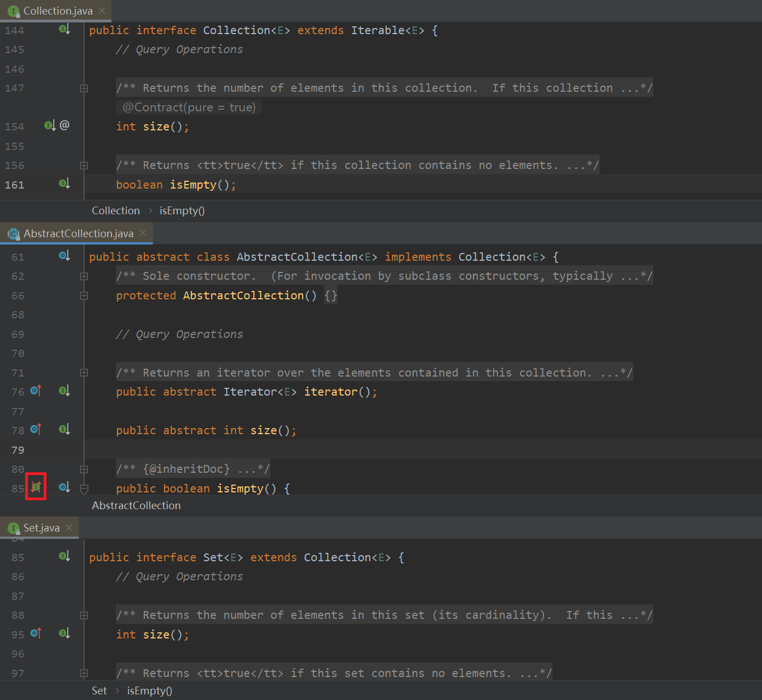The width and height of the screenshot is (762, 700).
Task: Click folded comment 'Returns <tt>true</tt> if this collection contains no elements'
Action: pos(358,165)
